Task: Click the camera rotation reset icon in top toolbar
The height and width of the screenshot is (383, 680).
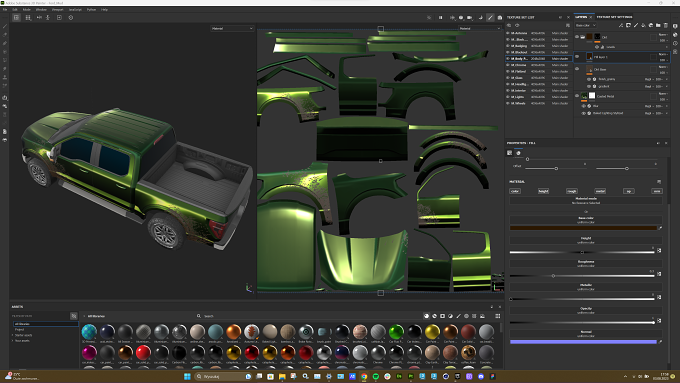Action: click(x=71, y=18)
